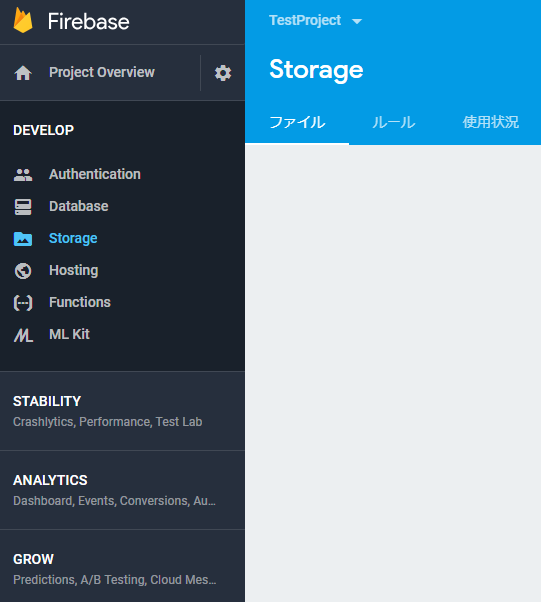The width and height of the screenshot is (541, 602).
Task: Go to ML Kit section
Action: tap(69, 334)
